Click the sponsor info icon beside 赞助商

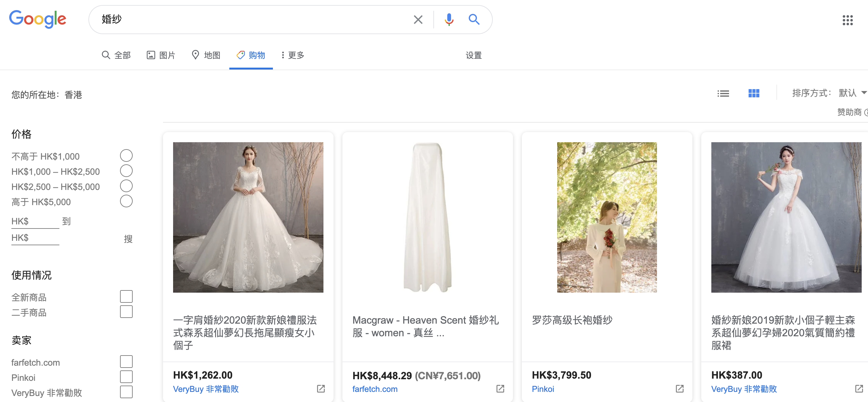tap(866, 112)
